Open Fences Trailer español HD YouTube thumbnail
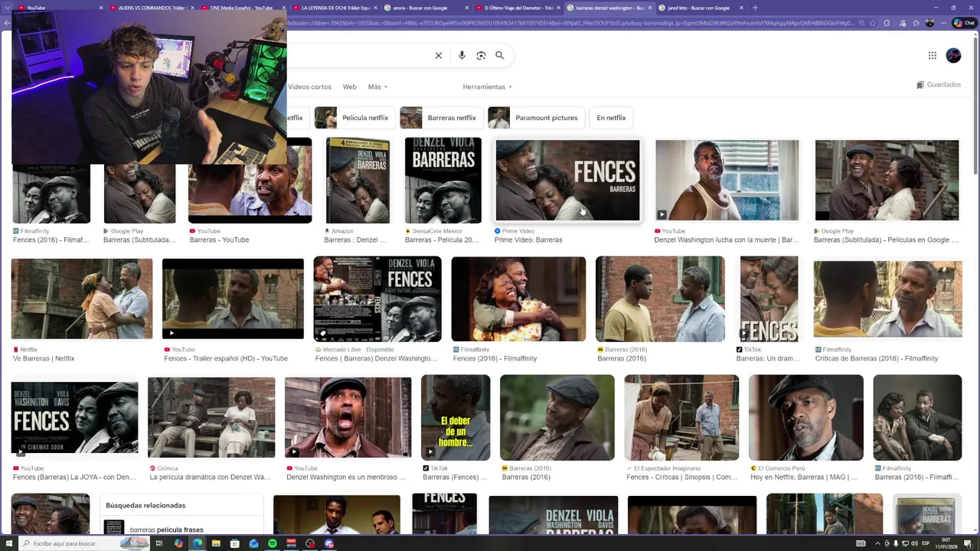The image size is (980, 551). pos(233,298)
